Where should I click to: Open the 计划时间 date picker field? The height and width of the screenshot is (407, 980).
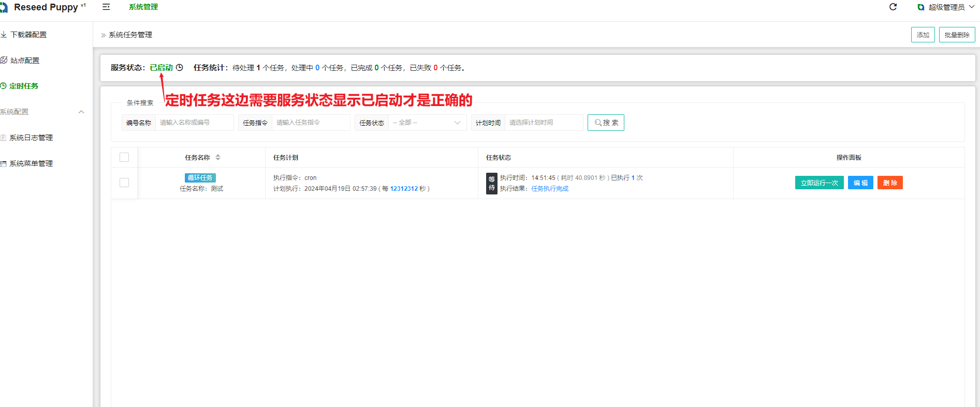[544, 123]
